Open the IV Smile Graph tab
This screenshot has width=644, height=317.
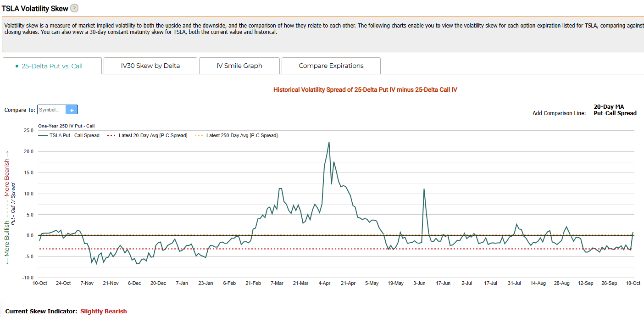pyautogui.click(x=239, y=66)
